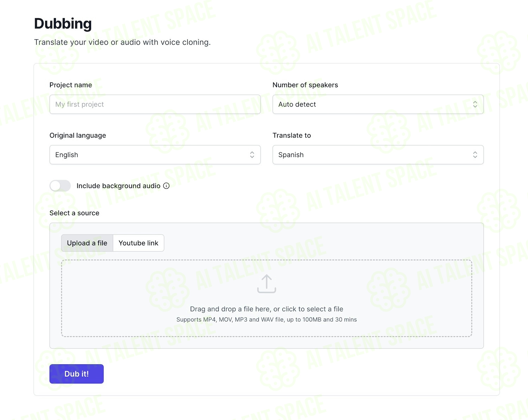Click the Translate to label

[x=292, y=136]
